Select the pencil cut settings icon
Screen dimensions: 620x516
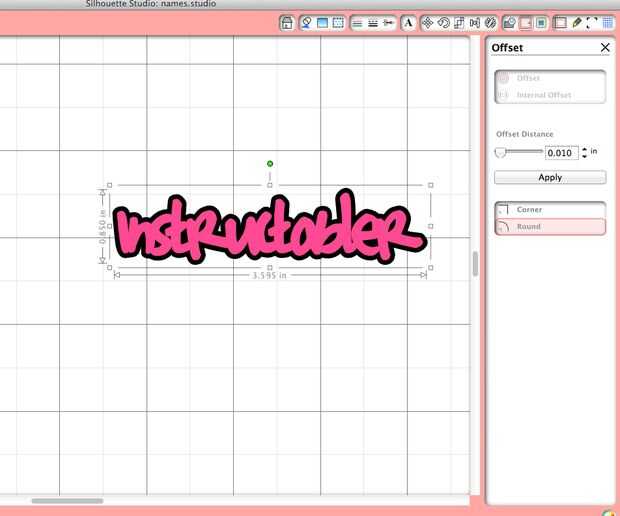pos(577,23)
